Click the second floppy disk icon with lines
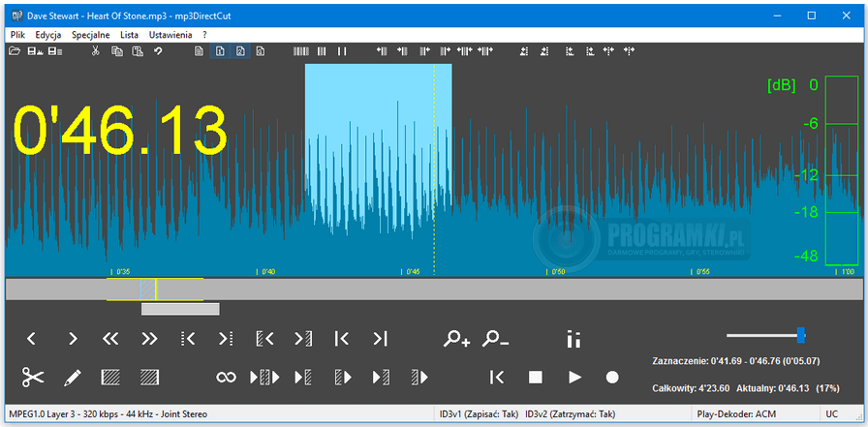868x427 pixels. click(55, 51)
